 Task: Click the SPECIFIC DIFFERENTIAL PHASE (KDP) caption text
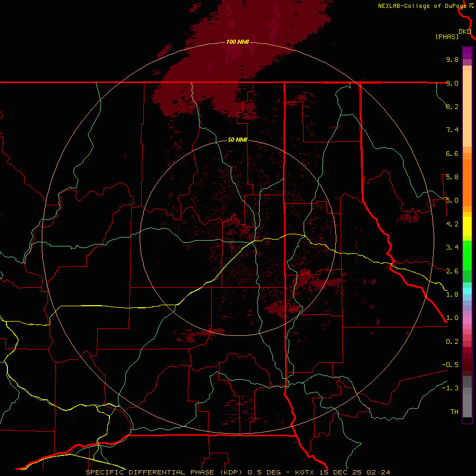pos(164,472)
